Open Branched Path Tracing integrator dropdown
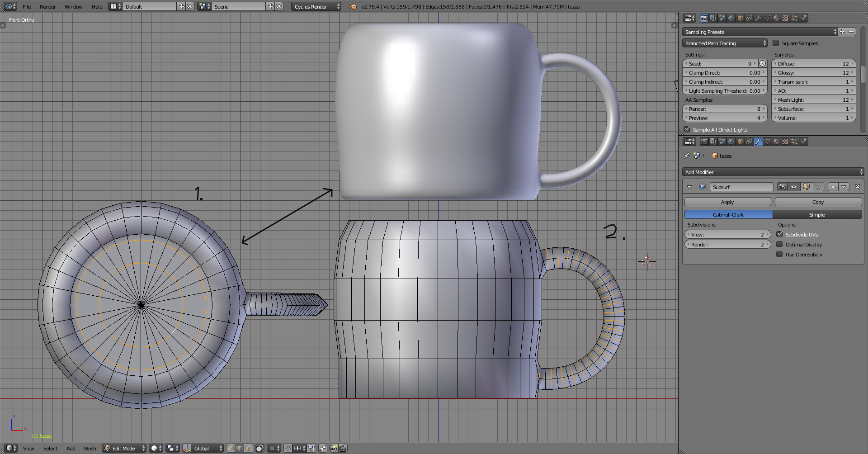This screenshot has height=454, width=868. pyautogui.click(x=725, y=43)
